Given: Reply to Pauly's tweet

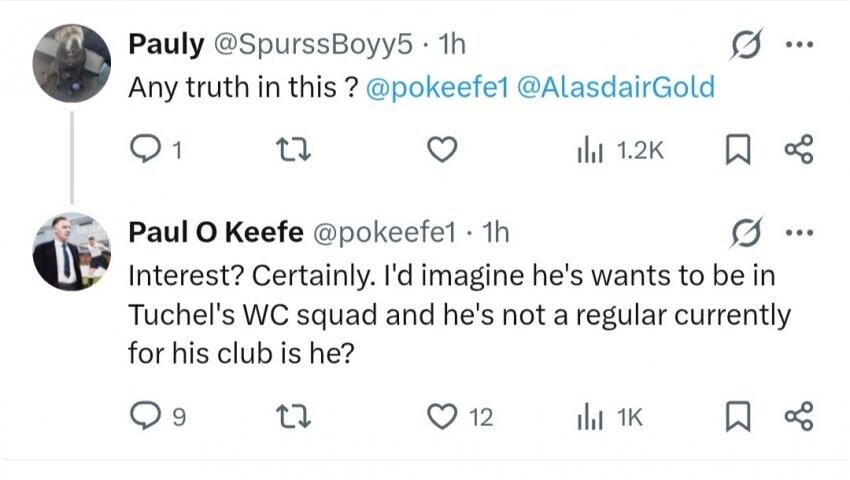Looking at the screenshot, I should click(x=146, y=150).
